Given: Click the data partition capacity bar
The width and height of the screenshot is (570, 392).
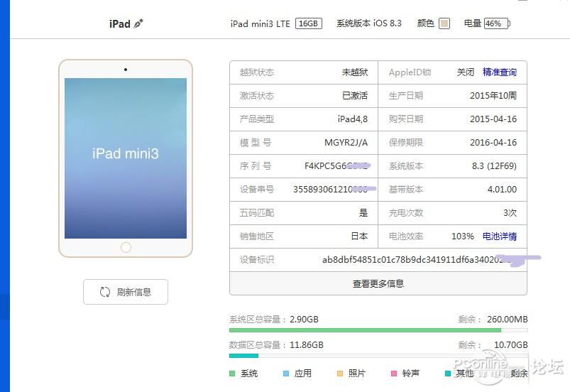Looking at the screenshot, I should pyautogui.click(x=378, y=356).
